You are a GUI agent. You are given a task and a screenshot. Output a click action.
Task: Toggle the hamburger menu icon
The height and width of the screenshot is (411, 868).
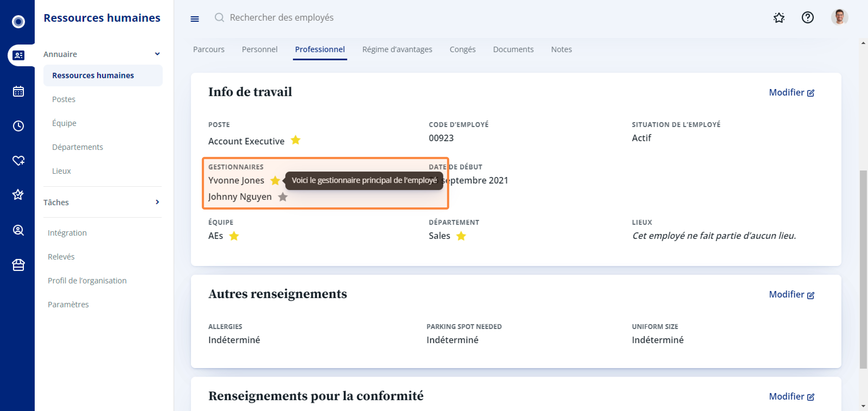click(195, 19)
